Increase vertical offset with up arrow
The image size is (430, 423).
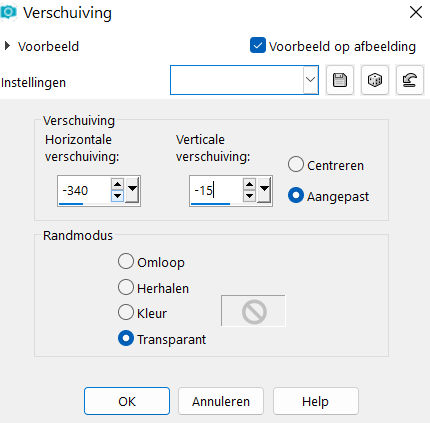click(249, 184)
